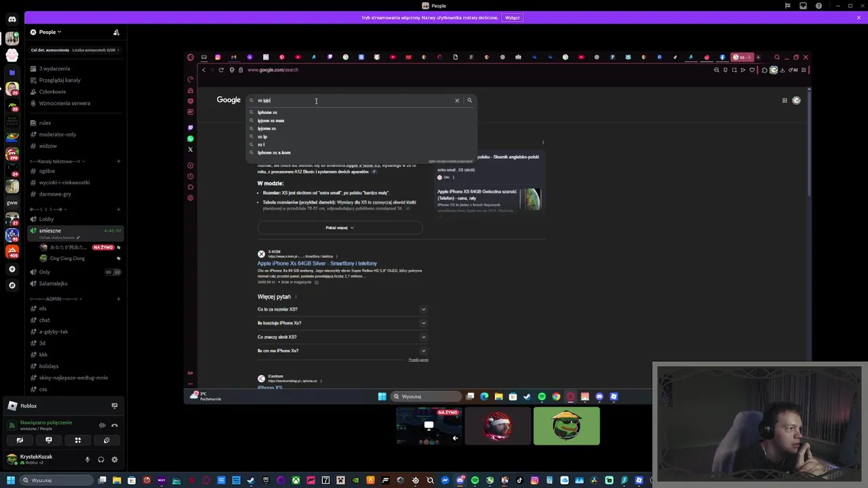Clear the Google search box with X
Image resolution: width=868 pixels, height=488 pixels.
point(457,100)
